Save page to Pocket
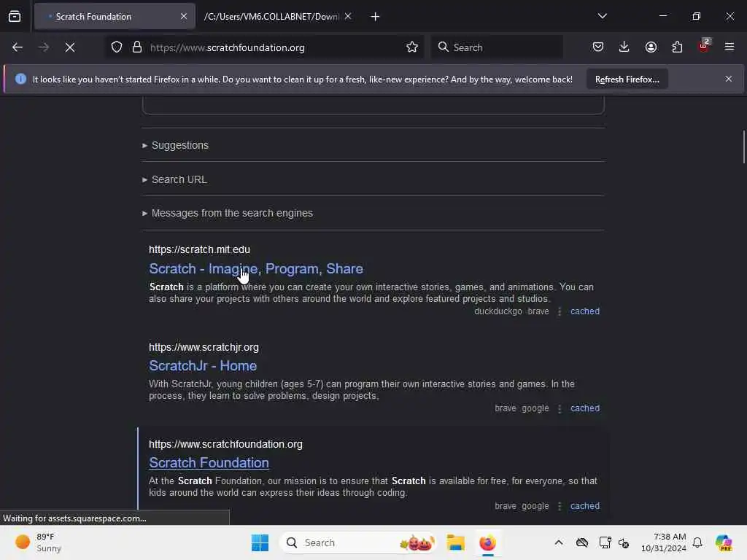The image size is (747, 560). [x=598, y=47]
